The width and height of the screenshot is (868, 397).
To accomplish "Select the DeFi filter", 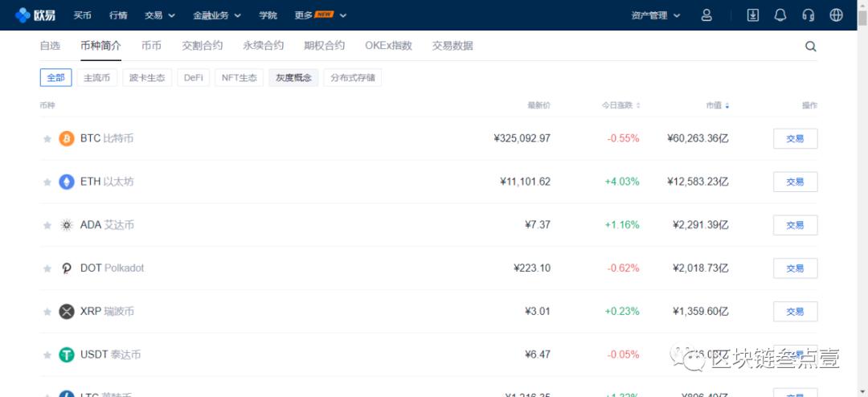I will 193,77.
